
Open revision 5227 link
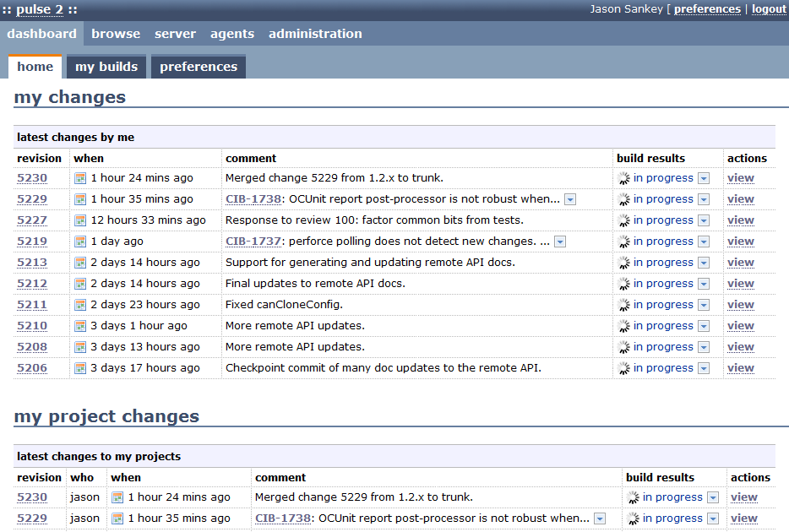[32, 220]
